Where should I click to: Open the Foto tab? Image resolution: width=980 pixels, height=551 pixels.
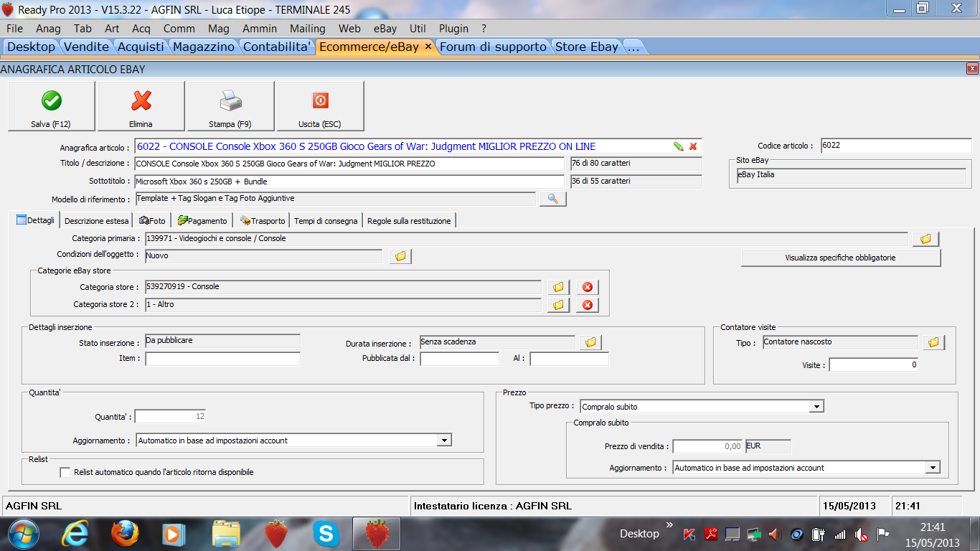pos(152,220)
